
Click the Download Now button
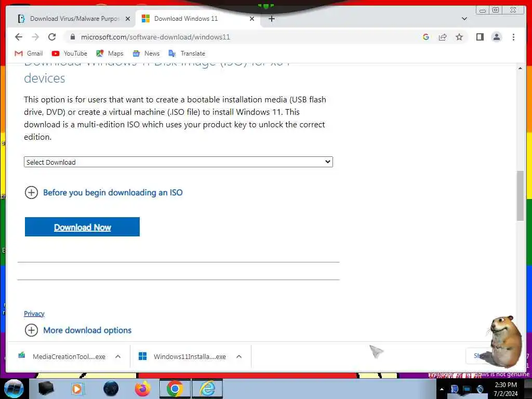tap(82, 227)
